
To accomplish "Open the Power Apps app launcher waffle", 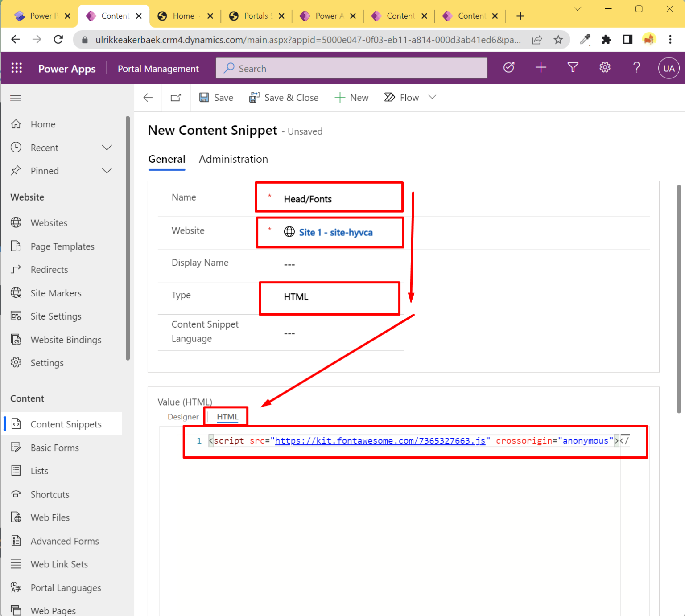I will click(17, 68).
